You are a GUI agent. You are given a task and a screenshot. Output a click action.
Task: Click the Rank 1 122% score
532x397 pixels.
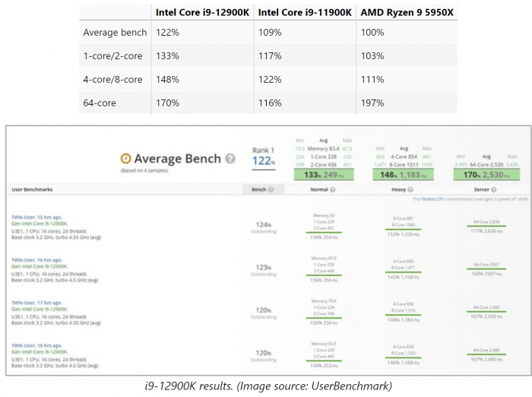(264, 156)
